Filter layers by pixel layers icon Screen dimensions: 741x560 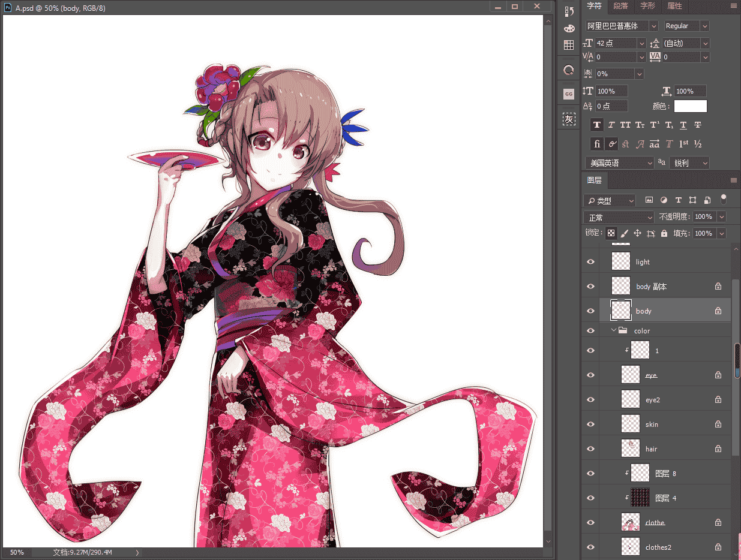649,200
